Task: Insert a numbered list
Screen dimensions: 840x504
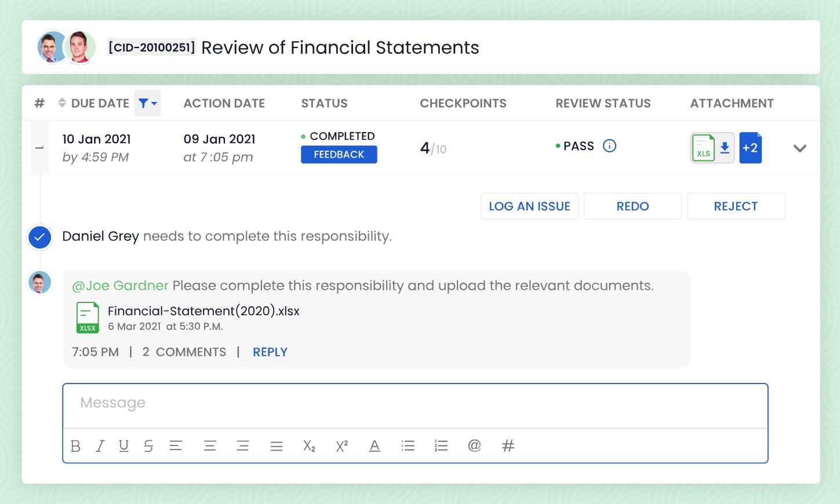Action: 441,446
